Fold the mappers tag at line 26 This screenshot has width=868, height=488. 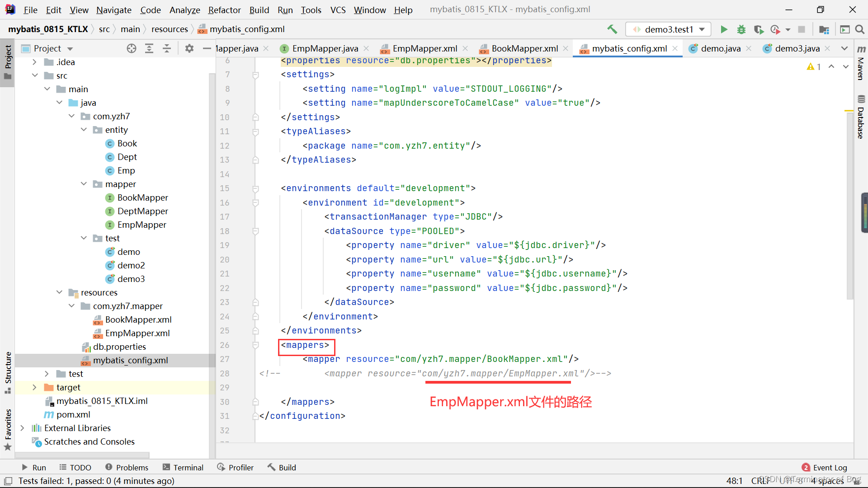[x=255, y=345]
